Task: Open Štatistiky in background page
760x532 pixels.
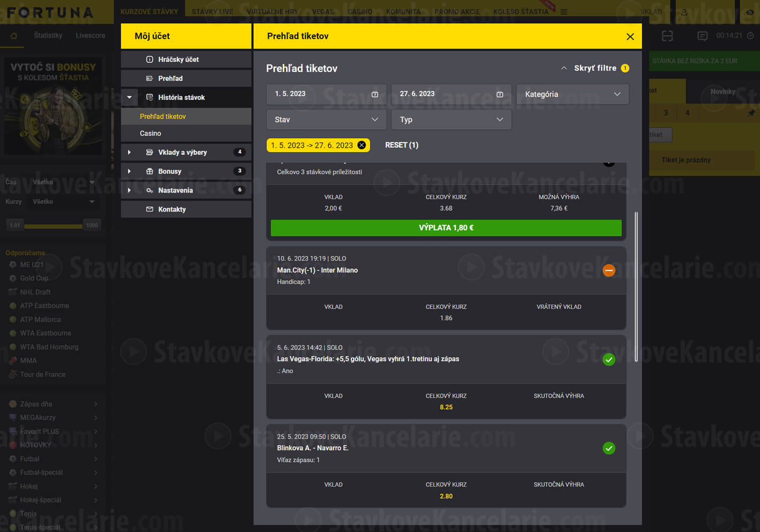Action: pyautogui.click(x=48, y=35)
